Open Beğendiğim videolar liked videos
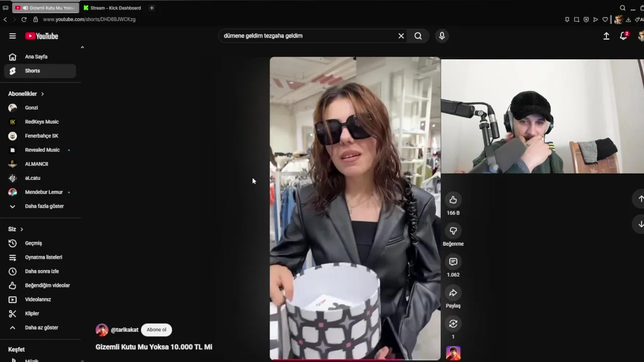 (x=40, y=286)
